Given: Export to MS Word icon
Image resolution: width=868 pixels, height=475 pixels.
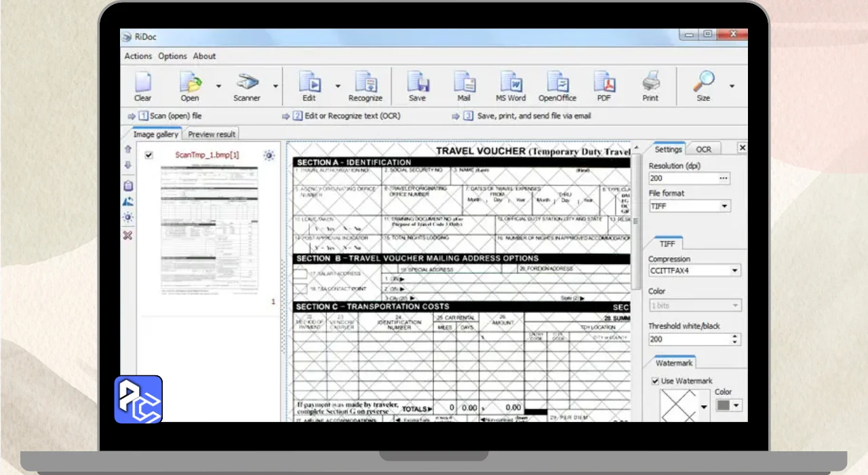Looking at the screenshot, I should 511,82.
